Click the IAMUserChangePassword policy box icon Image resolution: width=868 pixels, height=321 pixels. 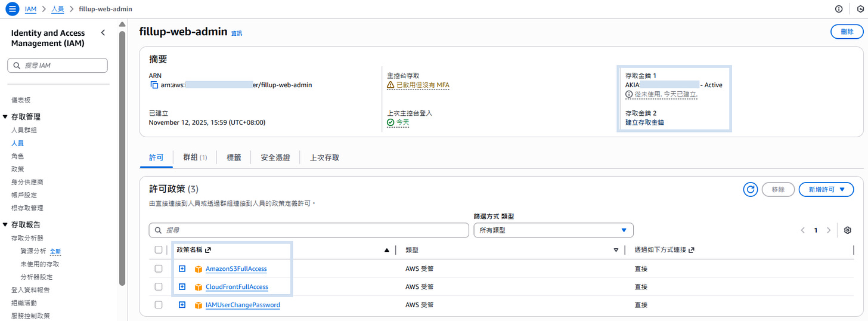click(199, 305)
